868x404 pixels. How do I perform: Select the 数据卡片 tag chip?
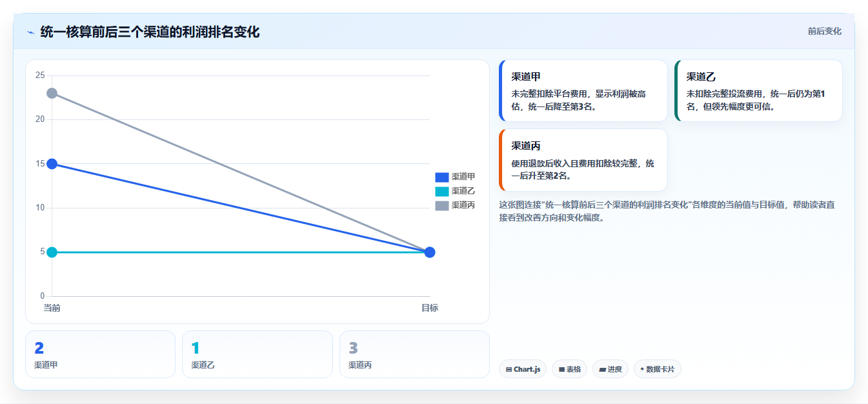point(657,369)
